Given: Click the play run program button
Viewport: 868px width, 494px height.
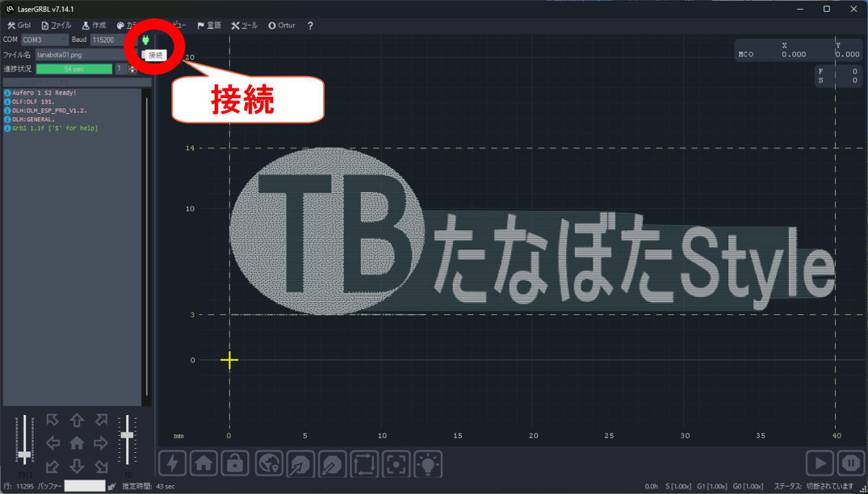Looking at the screenshot, I should pos(820,463).
